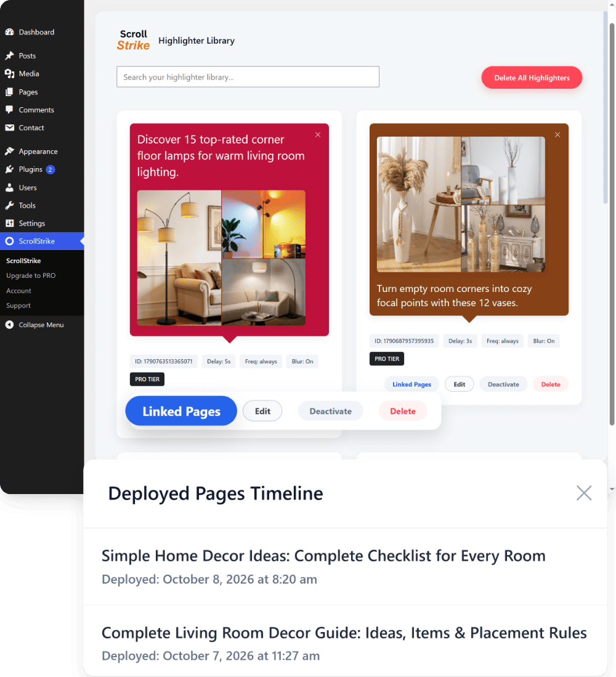Viewport: 616px width, 677px height.
Task: Click the PRO TIER badge on vases card
Action: pyautogui.click(x=387, y=359)
